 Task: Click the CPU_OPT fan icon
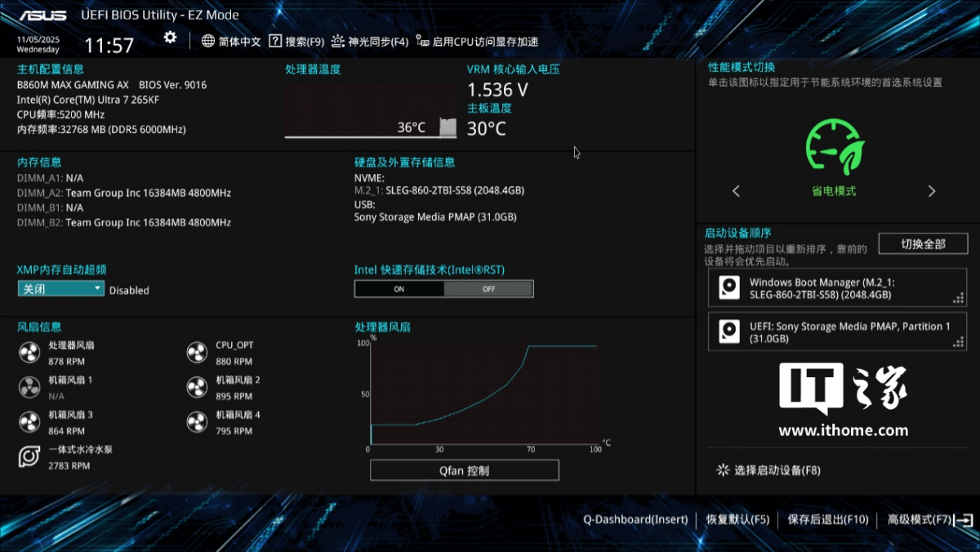click(x=197, y=353)
